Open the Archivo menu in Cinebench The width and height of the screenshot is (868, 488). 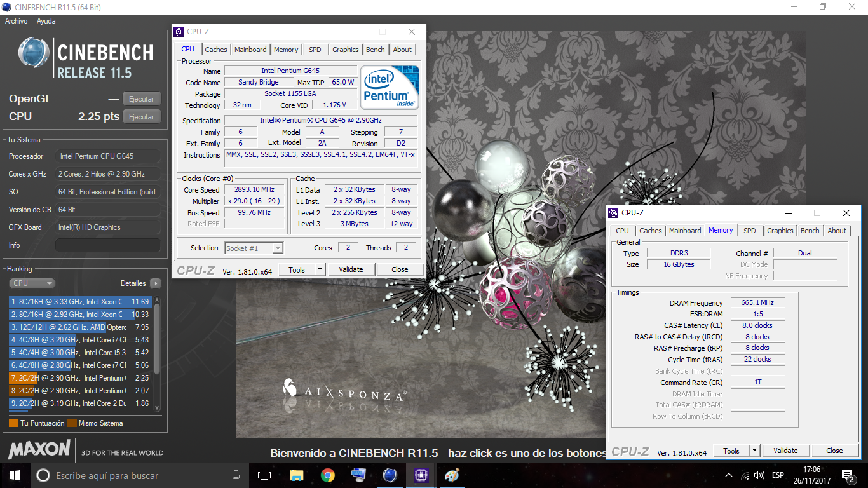click(17, 21)
